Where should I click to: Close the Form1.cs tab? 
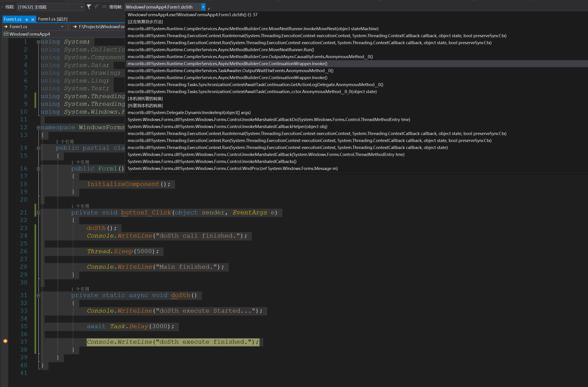click(33, 19)
